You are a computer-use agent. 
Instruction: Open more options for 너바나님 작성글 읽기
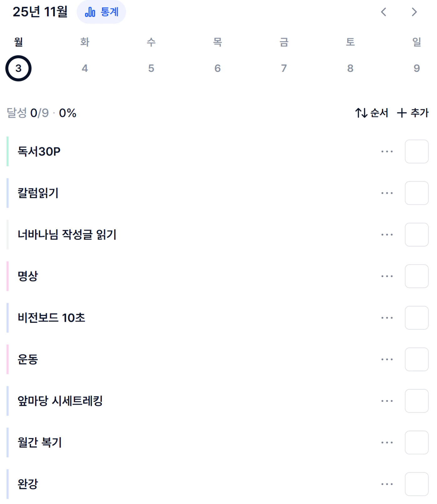387,235
